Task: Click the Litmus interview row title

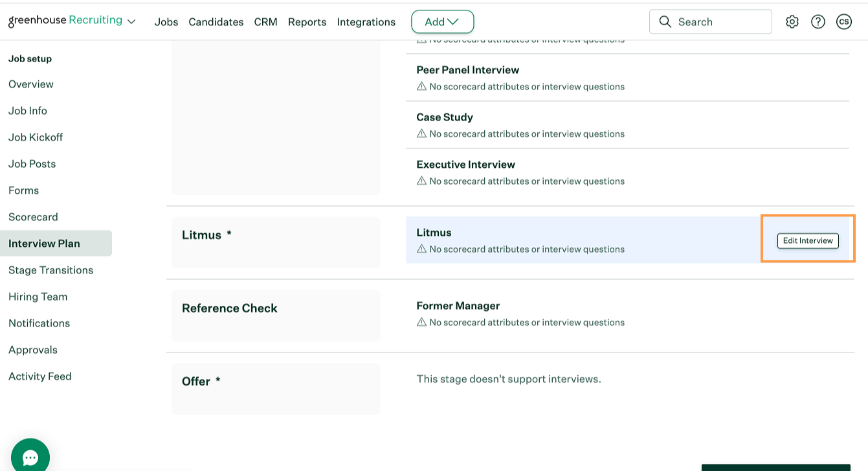Action: pos(434,233)
